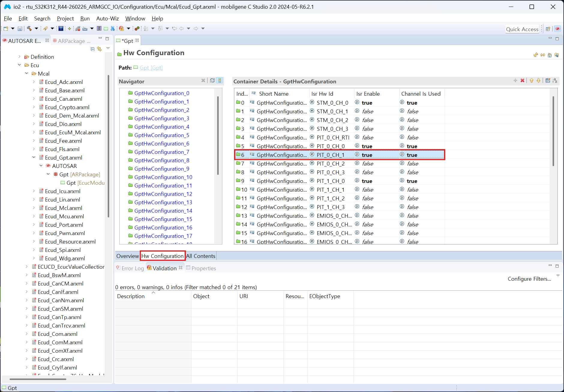The image size is (564, 392).
Task: Collapse the Mcal folder node
Action: point(27,73)
